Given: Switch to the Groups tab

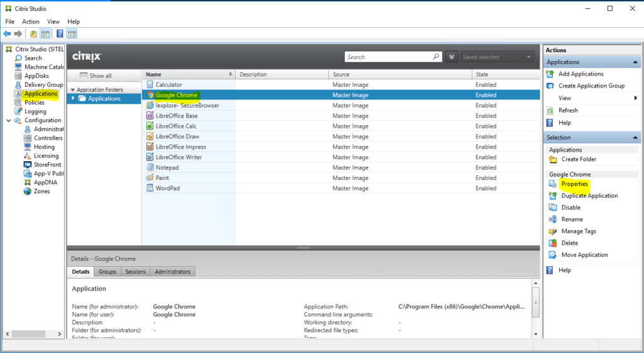Looking at the screenshot, I should (107, 272).
